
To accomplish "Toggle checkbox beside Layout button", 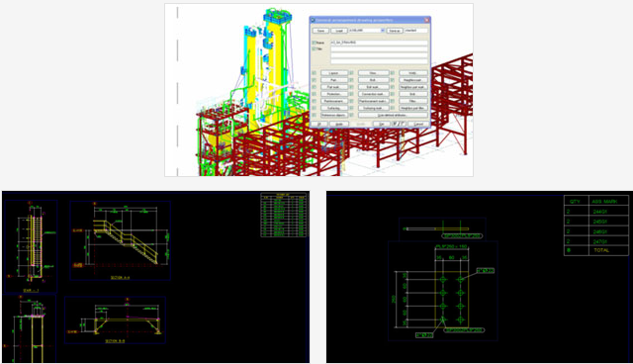I will click(x=315, y=73).
